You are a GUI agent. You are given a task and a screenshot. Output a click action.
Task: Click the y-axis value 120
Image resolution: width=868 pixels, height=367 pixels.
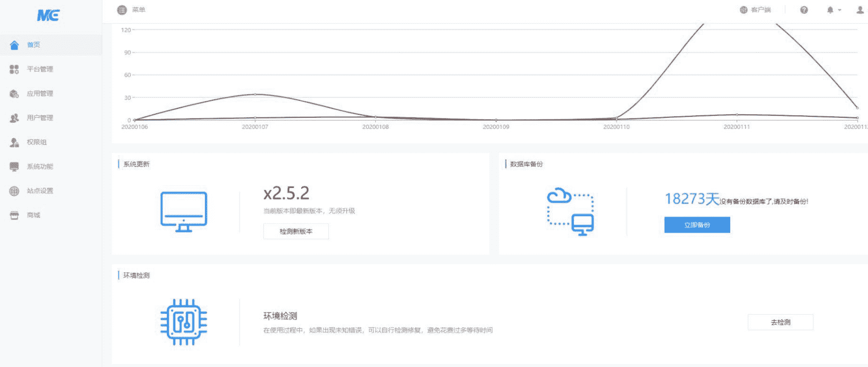point(126,30)
